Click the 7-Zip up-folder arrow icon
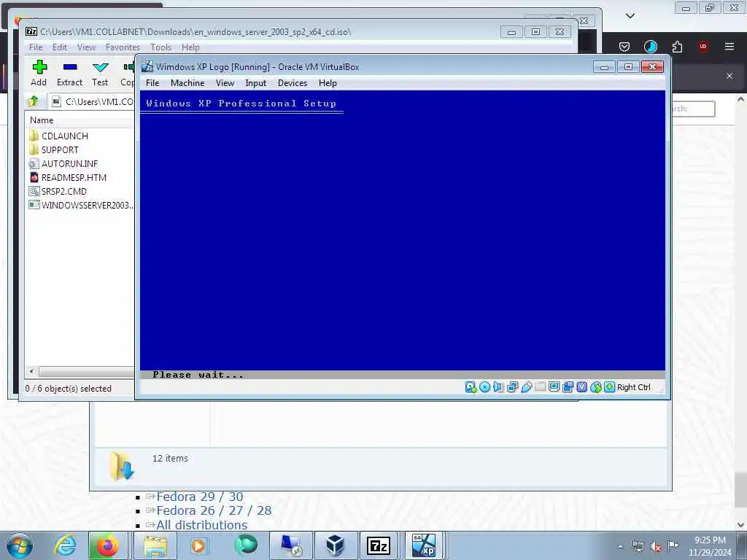Screen dimensions: 747x560 tap(34, 101)
